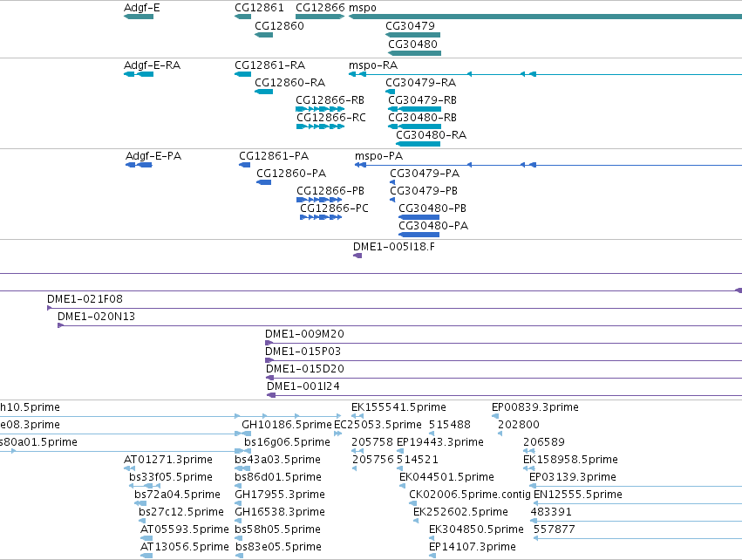
Task: Select the 205758 feature
Action: (357, 451)
